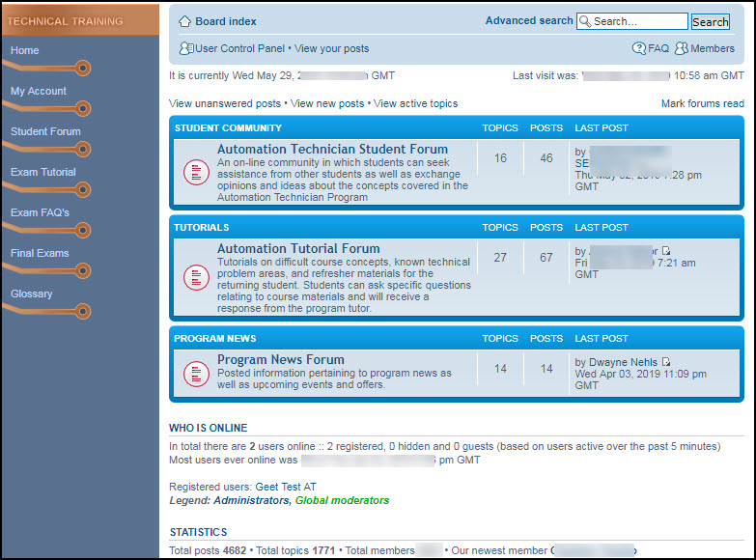
Task: Click the User Control Panel icon
Action: click(185, 48)
